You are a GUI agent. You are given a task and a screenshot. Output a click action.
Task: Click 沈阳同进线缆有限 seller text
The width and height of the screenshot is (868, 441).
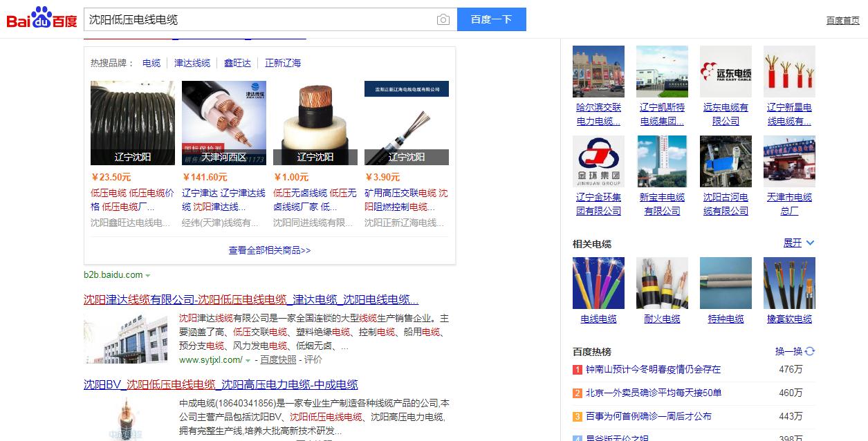[x=313, y=223]
